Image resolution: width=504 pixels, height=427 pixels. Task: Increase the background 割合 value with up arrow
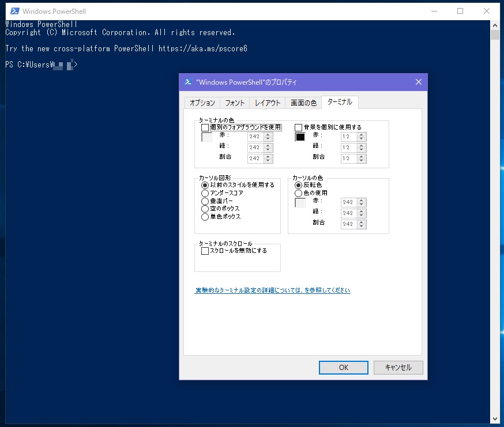click(362, 157)
